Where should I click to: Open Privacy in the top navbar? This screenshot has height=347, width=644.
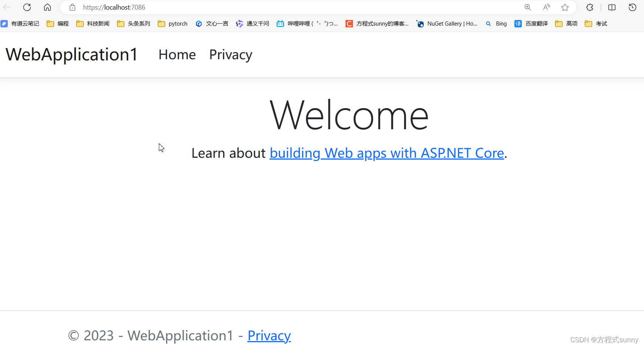231,55
